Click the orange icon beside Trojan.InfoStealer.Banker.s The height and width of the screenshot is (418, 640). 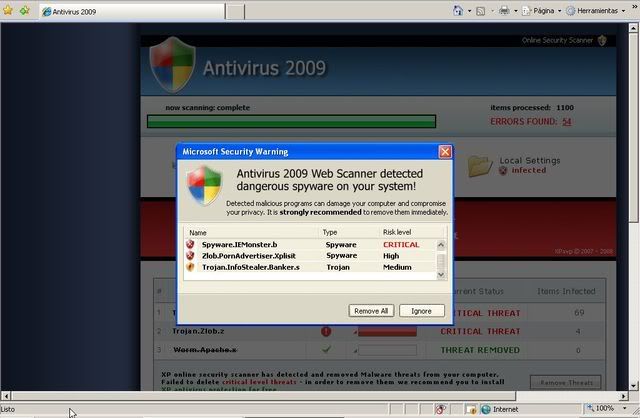190,267
